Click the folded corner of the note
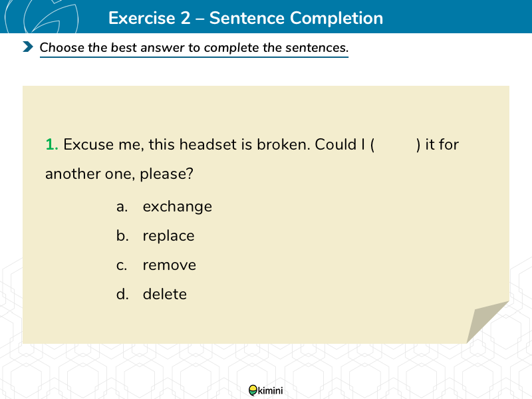 point(487,322)
